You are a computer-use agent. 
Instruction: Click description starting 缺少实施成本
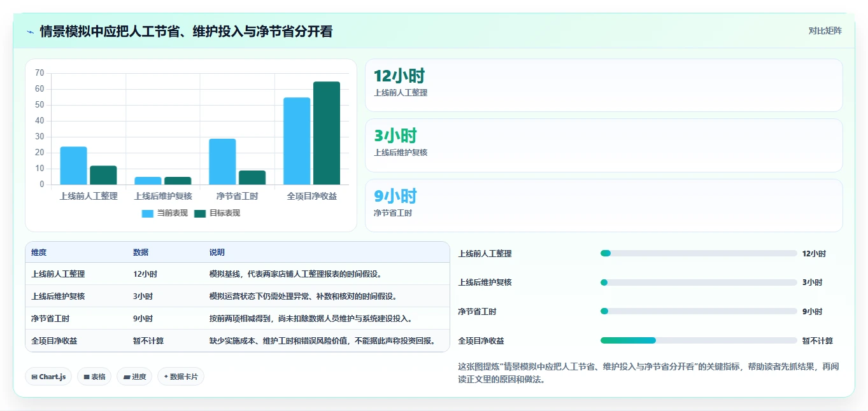point(323,341)
